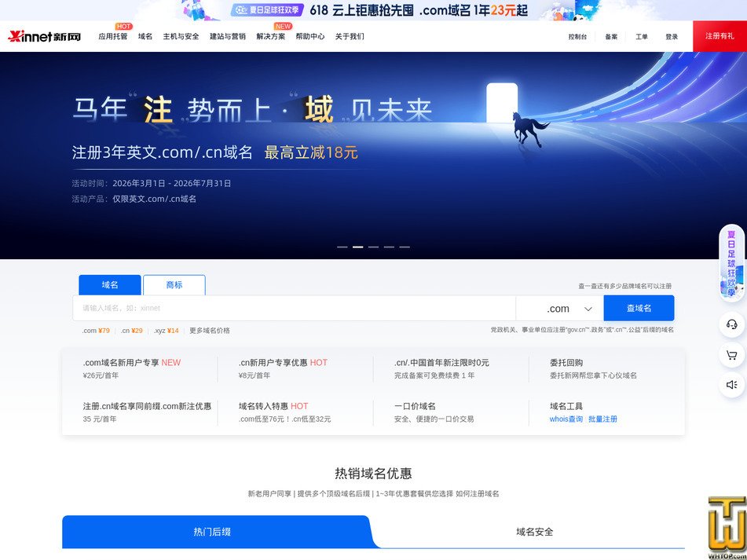Open 更多域名价格
747x560 pixels.
coord(210,331)
